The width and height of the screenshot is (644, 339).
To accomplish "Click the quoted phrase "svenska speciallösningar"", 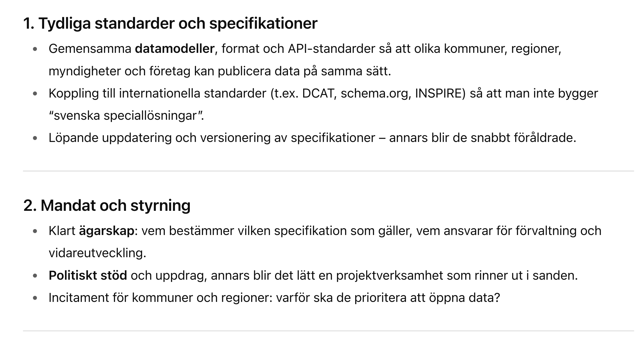I will pyautogui.click(x=126, y=116).
